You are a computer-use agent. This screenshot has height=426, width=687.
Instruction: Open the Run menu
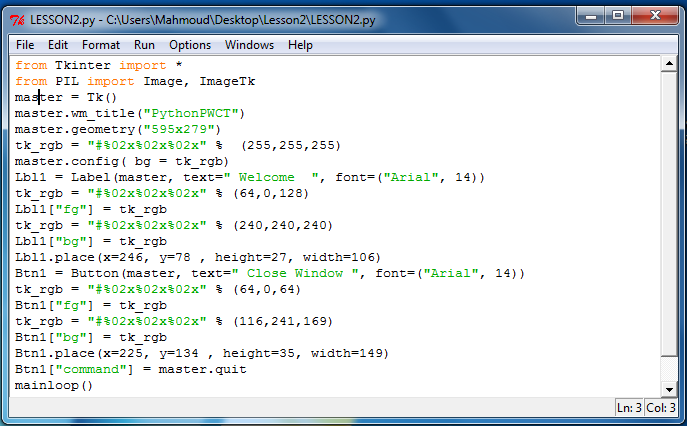(x=144, y=45)
